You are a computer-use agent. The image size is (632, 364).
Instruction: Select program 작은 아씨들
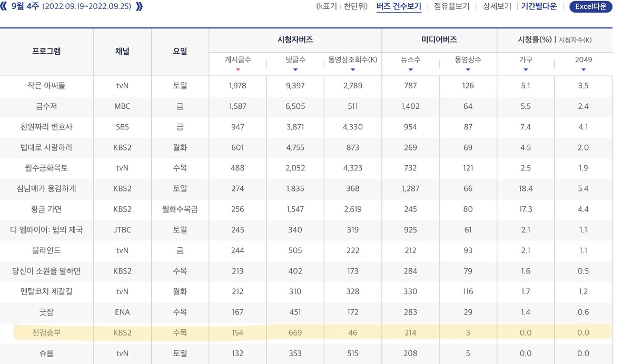click(x=46, y=86)
